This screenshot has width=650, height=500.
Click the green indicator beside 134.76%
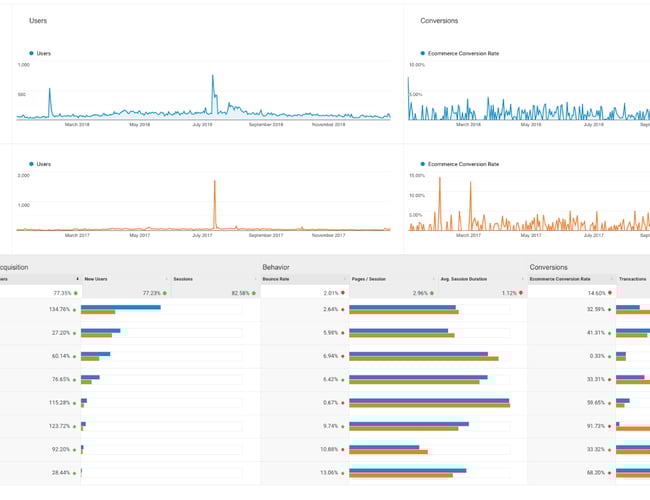[x=76, y=310]
